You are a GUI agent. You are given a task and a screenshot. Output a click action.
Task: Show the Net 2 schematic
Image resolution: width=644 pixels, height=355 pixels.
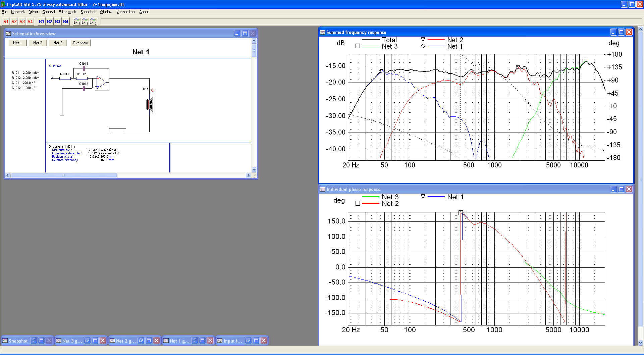[38, 43]
